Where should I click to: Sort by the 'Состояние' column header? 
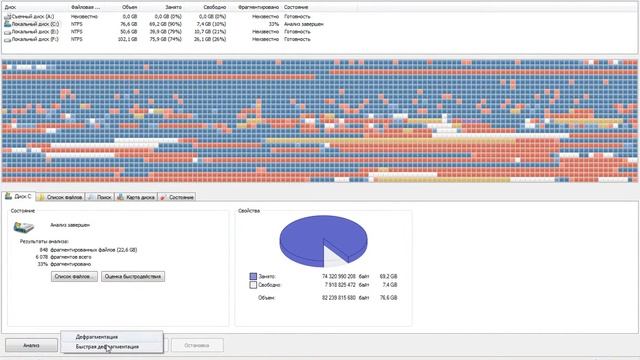pyautogui.click(x=296, y=7)
